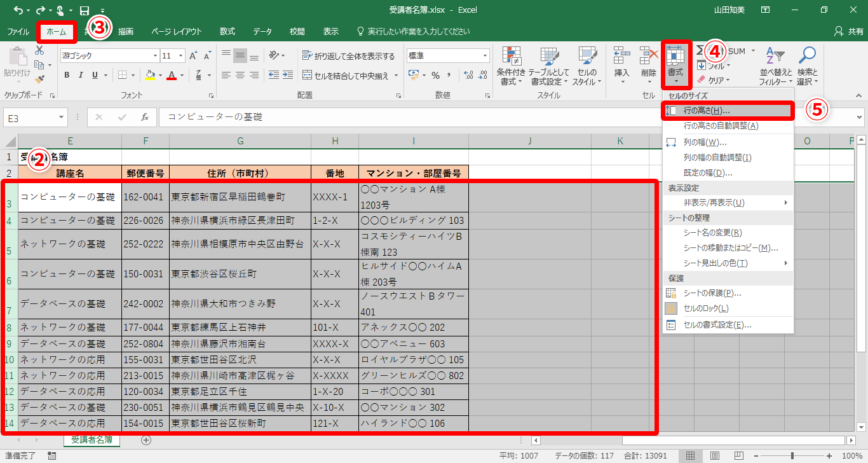Open the font size 11 dropdown
This screenshot has width=868, height=463.
[182, 56]
